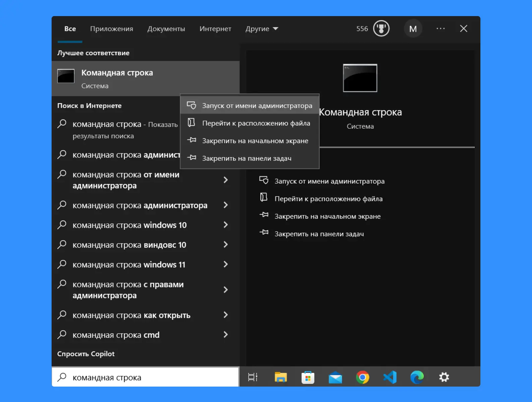The height and width of the screenshot is (402, 532).
Task: Click Command Prompt icon in best match
Action: pyautogui.click(x=66, y=76)
